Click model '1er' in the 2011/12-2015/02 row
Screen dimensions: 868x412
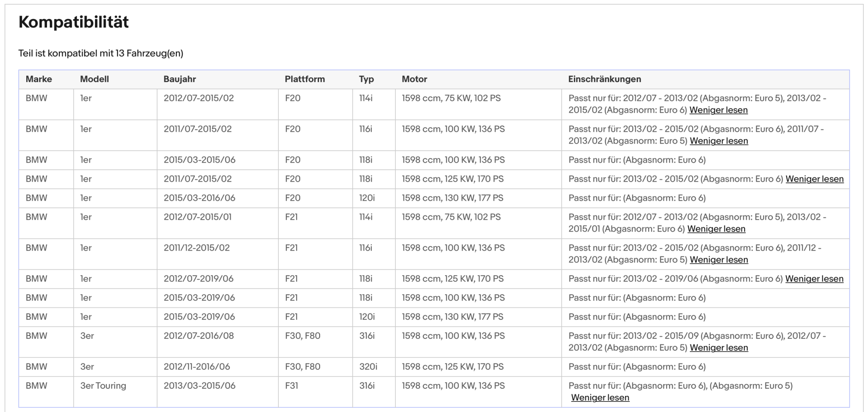(x=86, y=248)
